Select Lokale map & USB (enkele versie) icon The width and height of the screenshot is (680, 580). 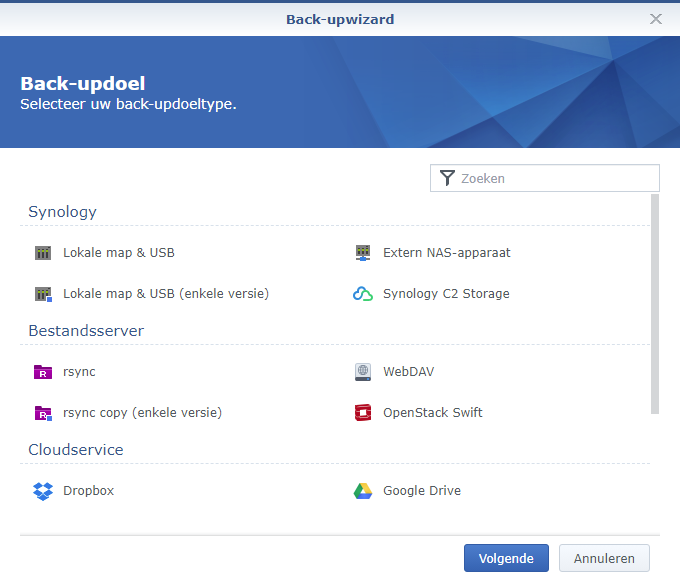(43, 294)
